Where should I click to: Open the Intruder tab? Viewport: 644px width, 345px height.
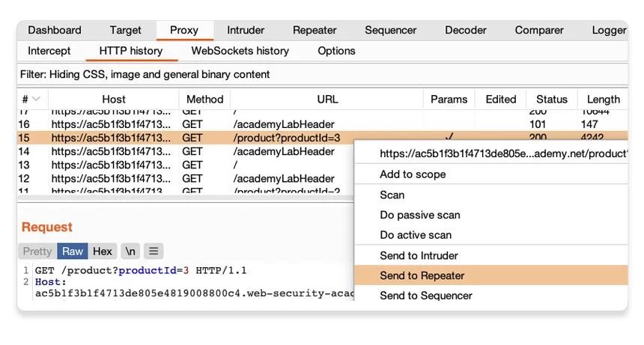click(x=246, y=30)
